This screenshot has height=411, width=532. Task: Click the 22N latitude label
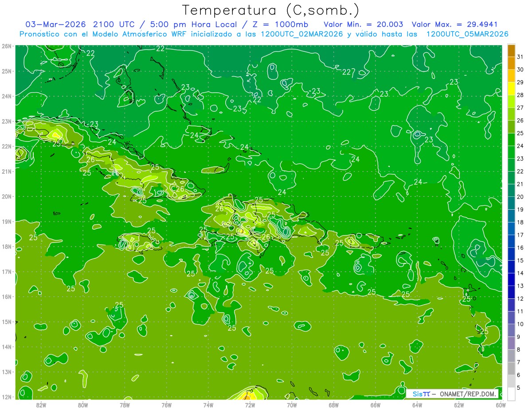pos(7,146)
